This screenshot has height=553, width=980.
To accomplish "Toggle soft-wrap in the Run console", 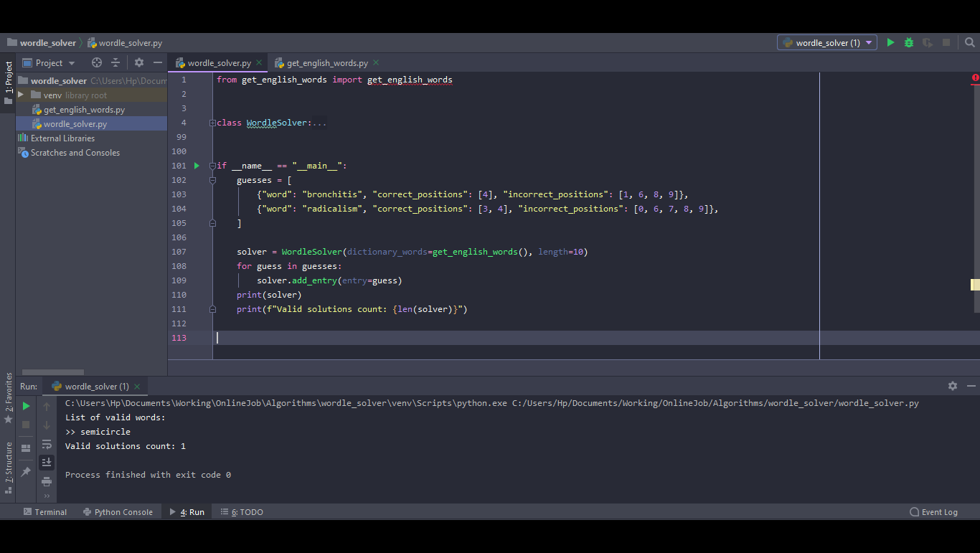I will coord(47,444).
